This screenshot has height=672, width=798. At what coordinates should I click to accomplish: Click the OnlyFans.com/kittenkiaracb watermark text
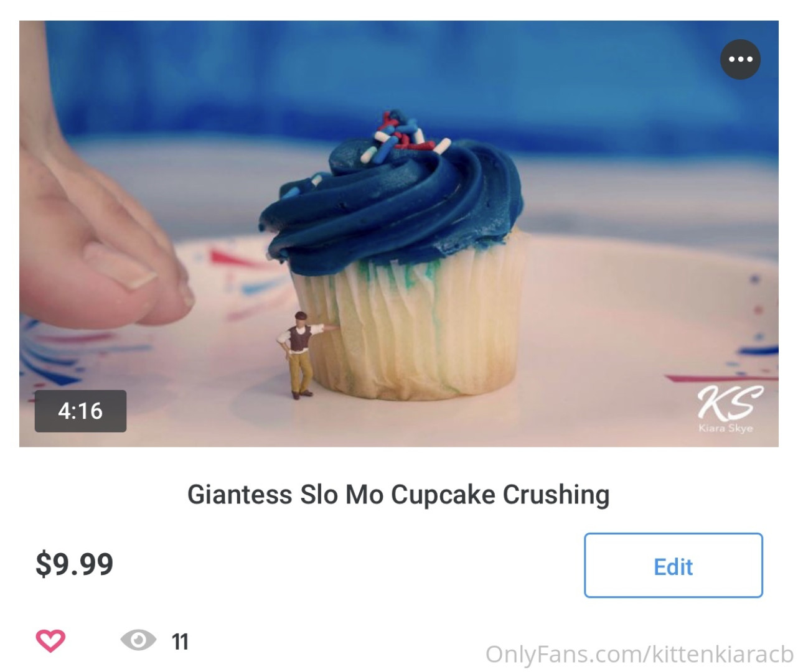(639, 654)
